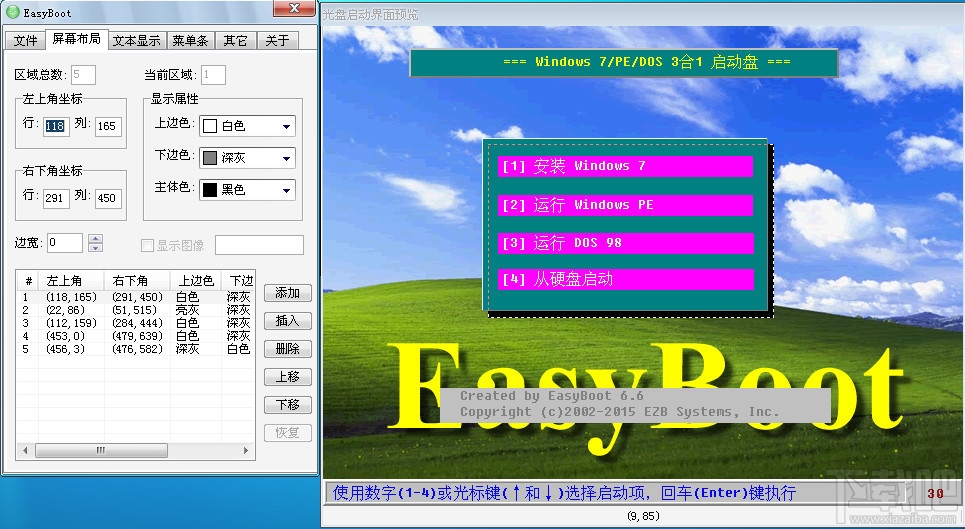Select [4] 从硬盘启动 in preview
The image size is (965, 529).
click(625, 280)
